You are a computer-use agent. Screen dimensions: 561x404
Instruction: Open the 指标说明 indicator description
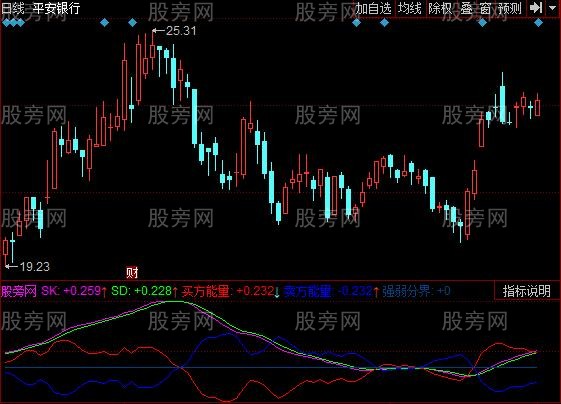(527, 291)
